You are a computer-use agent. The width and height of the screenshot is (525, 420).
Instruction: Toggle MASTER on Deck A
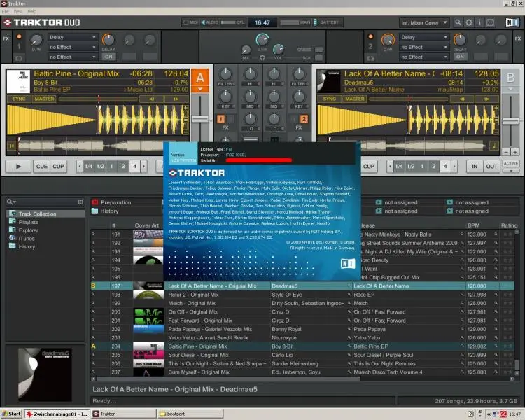(44, 99)
